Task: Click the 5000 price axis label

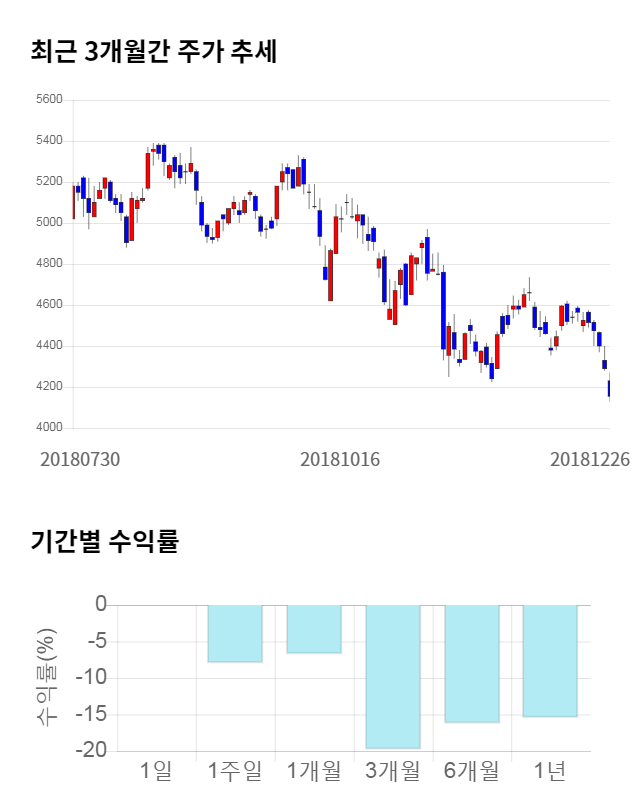Action: coord(49,223)
